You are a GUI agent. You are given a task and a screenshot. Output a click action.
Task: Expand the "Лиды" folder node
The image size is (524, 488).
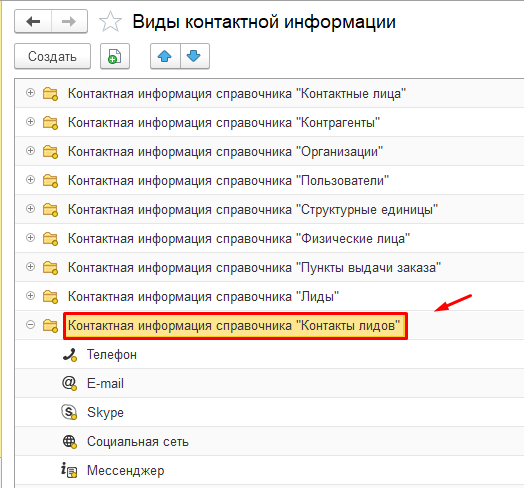[x=30, y=295]
